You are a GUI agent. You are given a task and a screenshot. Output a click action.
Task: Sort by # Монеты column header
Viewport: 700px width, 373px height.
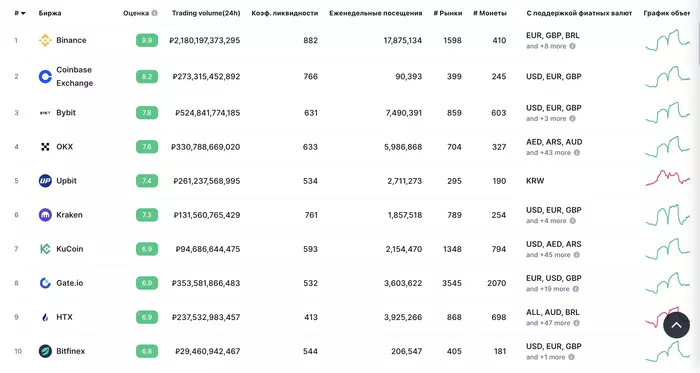(490, 13)
